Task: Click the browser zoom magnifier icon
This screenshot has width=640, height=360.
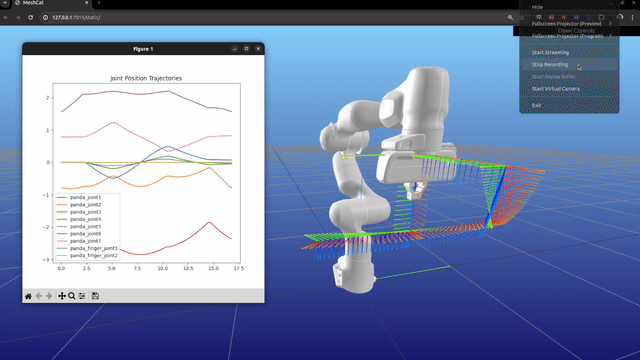Action: coord(510,18)
